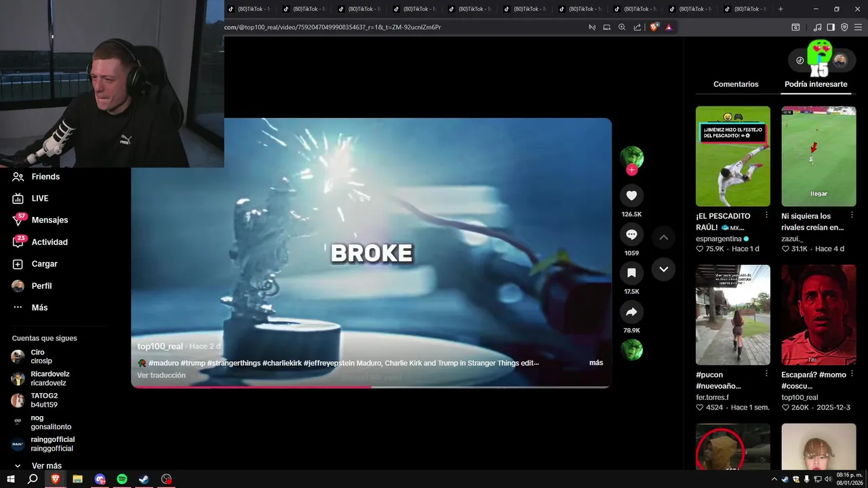Click the browser address bar URL
This screenshot has width=868, height=488.
[x=332, y=27]
